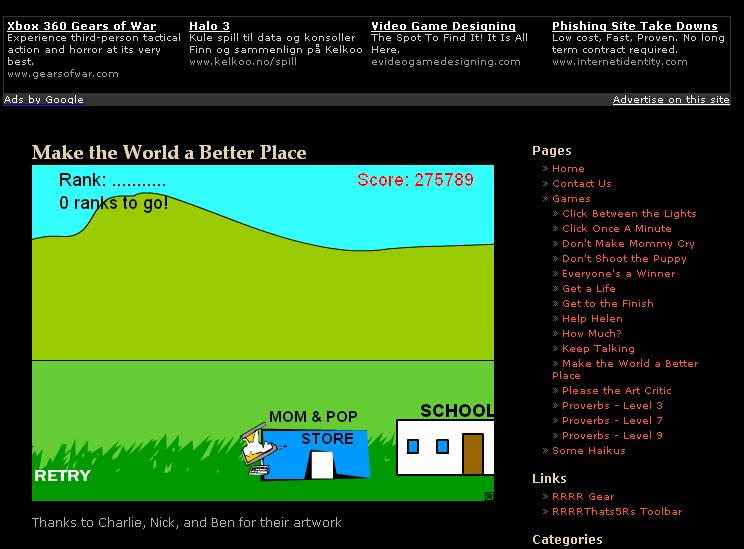This screenshot has width=744, height=549.
Task: Click the evideogamedesigning.com ad URL
Action: [446, 62]
